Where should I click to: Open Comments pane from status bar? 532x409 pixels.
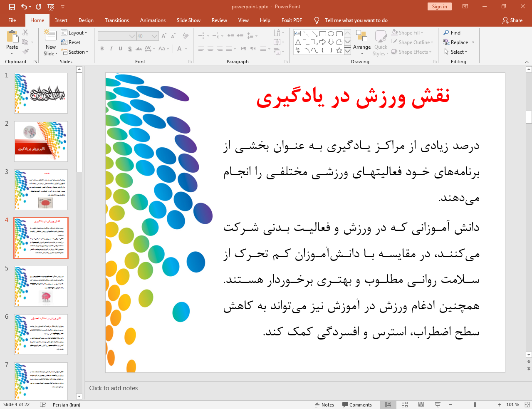357,405
